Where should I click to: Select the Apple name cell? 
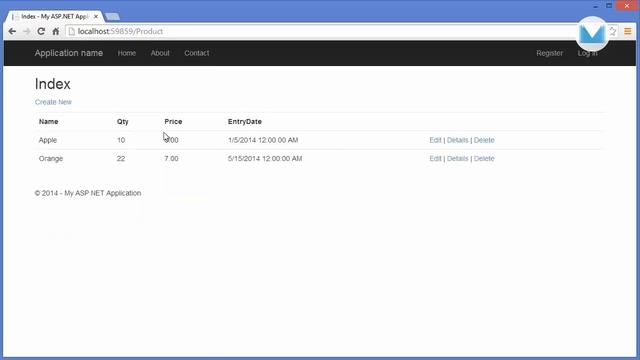point(48,140)
